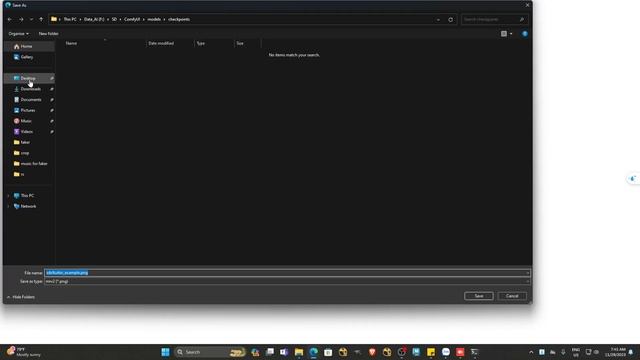Open 'music for faker' folder in sidebar
Viewport: 640px width, 360px height.
click(x=34, y=163)
